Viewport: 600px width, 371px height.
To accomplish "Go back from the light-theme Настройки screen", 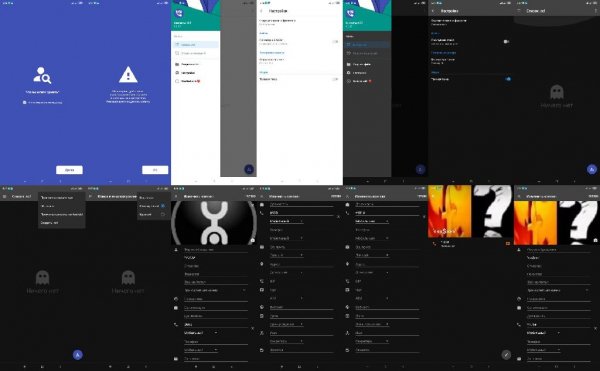I will click(x=262, y=11).
